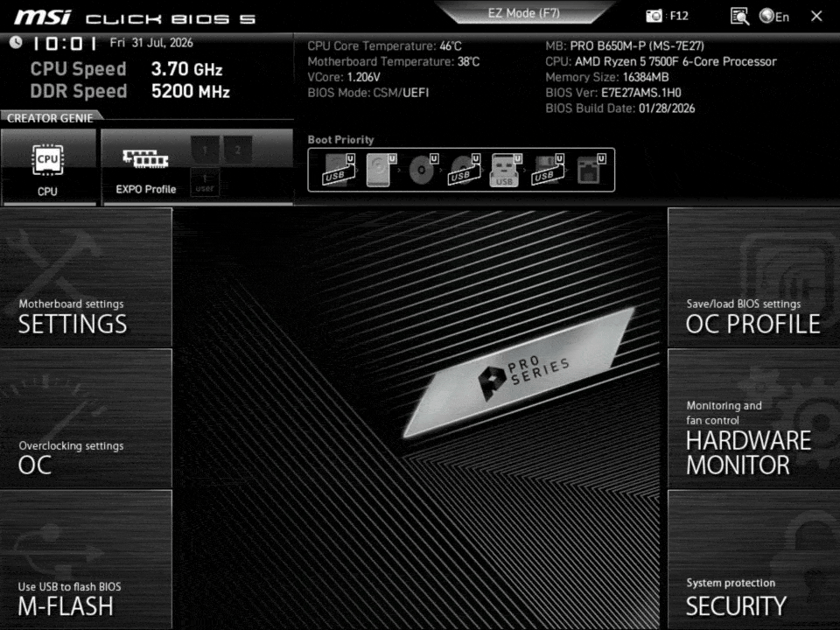Open the BIOS search magnifier icon

click(739, 16)
